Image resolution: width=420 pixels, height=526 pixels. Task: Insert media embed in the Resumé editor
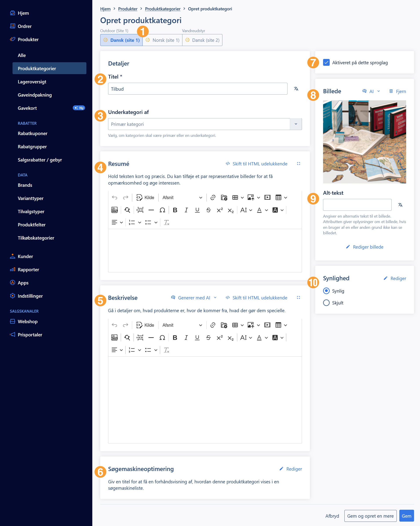pyautogui.click(x=267, y=197)
